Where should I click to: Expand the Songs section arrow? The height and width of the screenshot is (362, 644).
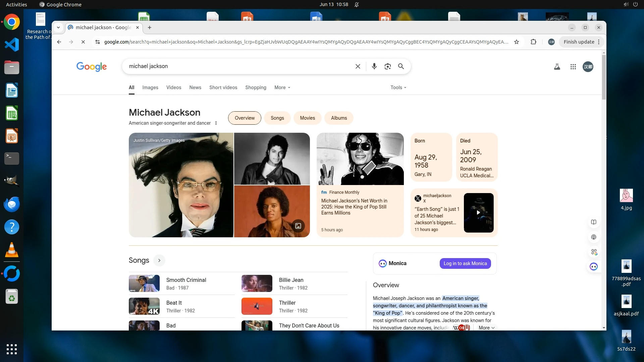point(159,260)
